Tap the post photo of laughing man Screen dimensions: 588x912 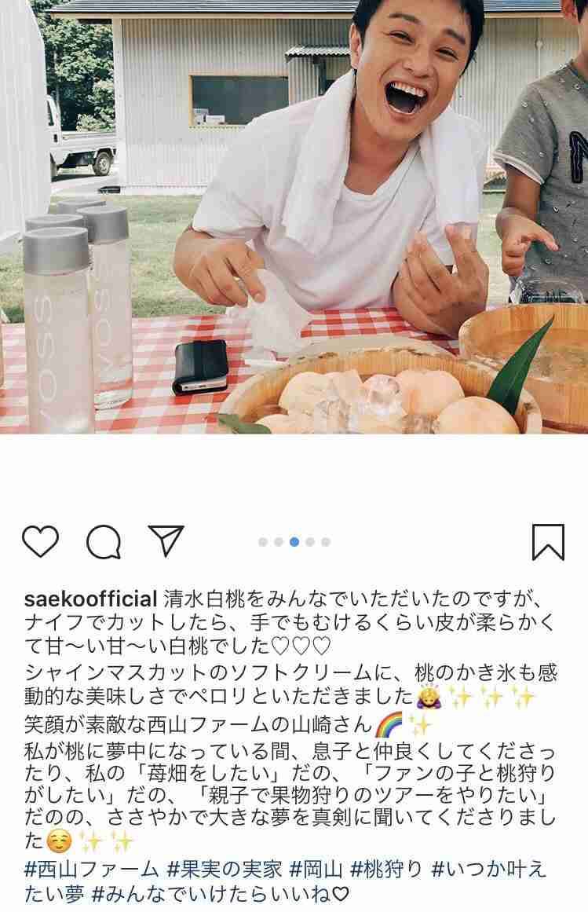294,217
